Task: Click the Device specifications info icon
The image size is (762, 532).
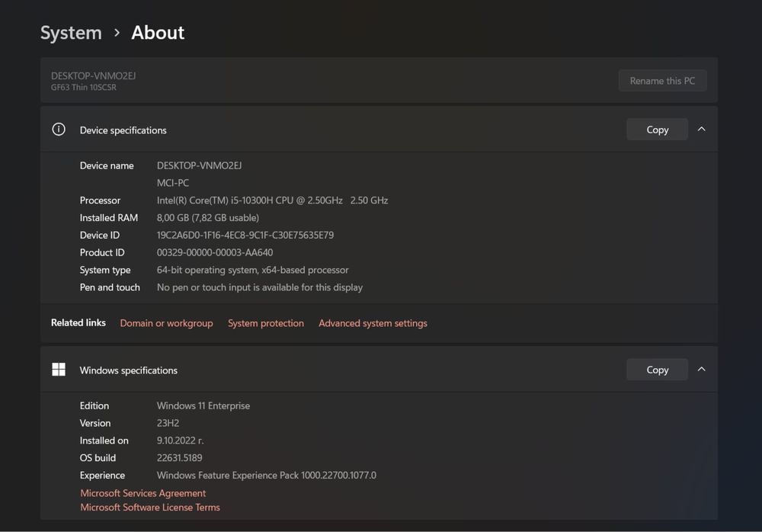Action: click(x=59, y=130)
